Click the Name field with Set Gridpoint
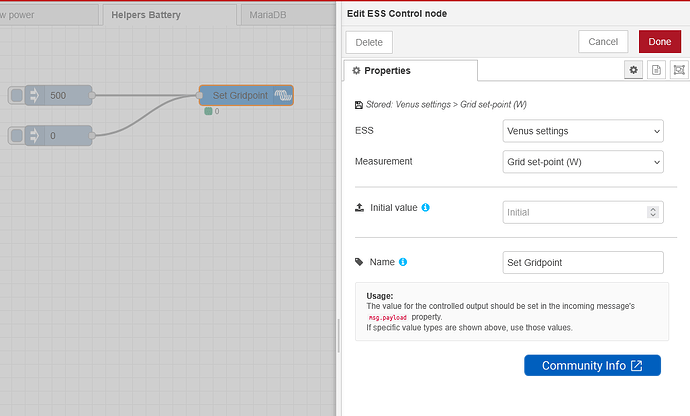The image size is (690, 416). pos(583,262)
